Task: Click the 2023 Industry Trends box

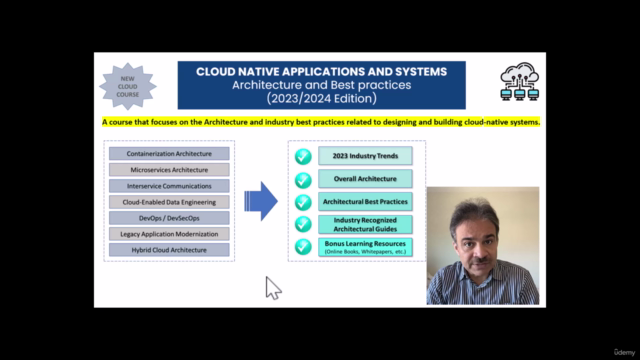Action: coord(365,156)
